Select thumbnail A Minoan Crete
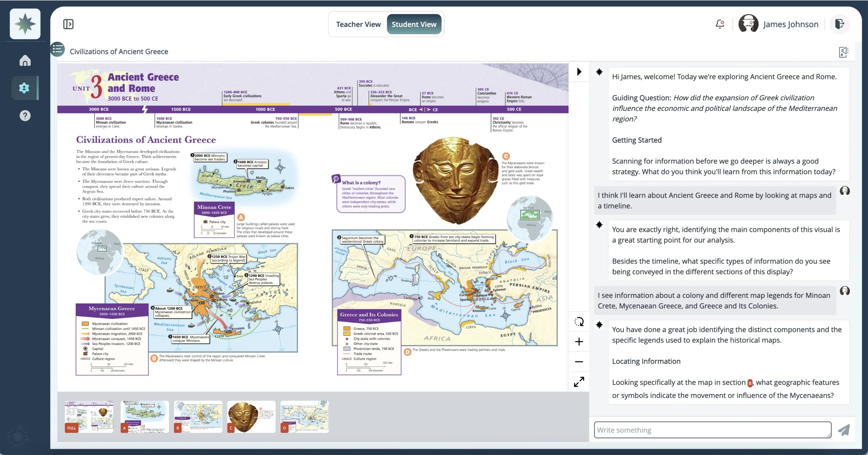This screenshot has width=868, height=455. click(145, 417)
